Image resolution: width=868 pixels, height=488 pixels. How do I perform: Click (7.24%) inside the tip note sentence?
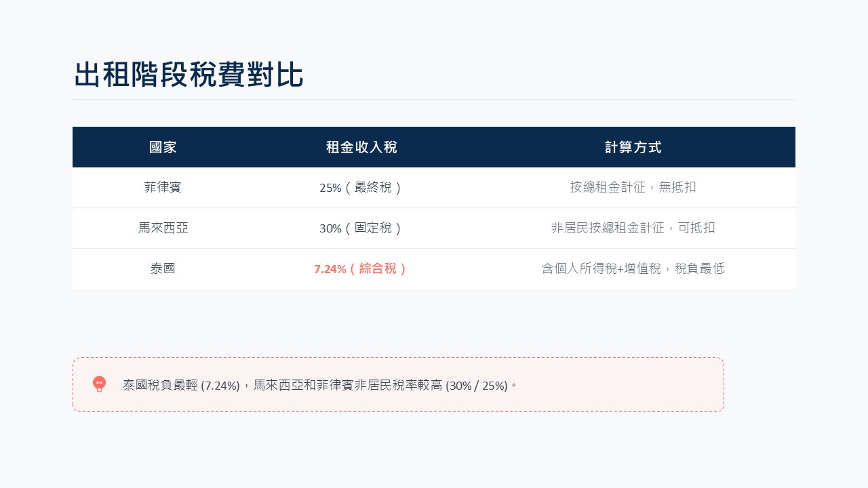[x=220, y=386]
